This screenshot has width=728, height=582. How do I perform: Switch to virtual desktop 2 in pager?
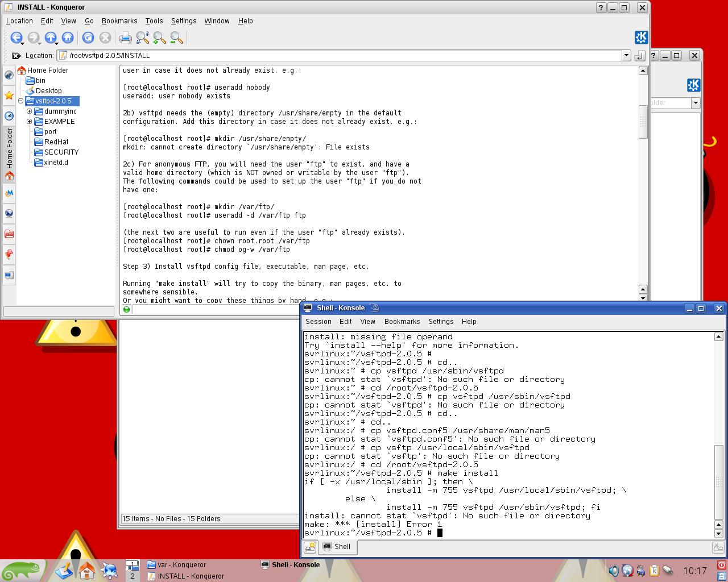coord(133,576)
